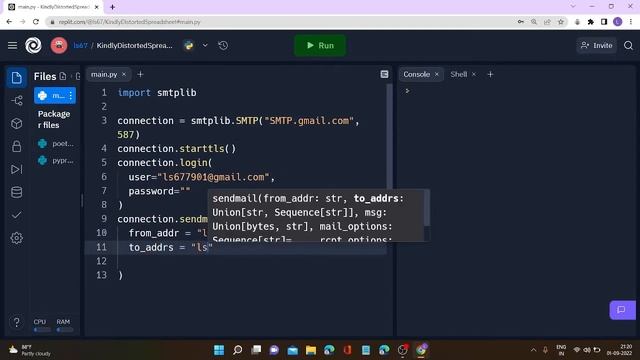Create a new file icon
The image size is (640, 360).
pyautogui.click(x=63, y=76)
